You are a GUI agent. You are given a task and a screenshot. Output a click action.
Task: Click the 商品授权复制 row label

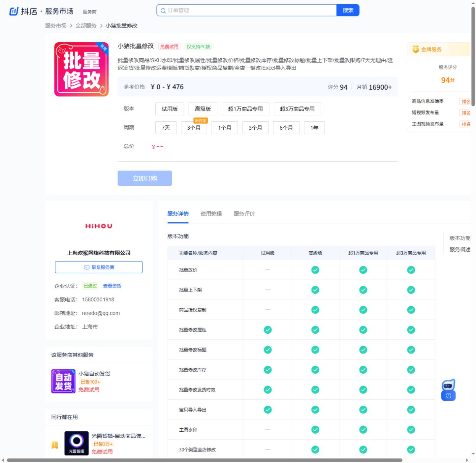coord(193,310)
